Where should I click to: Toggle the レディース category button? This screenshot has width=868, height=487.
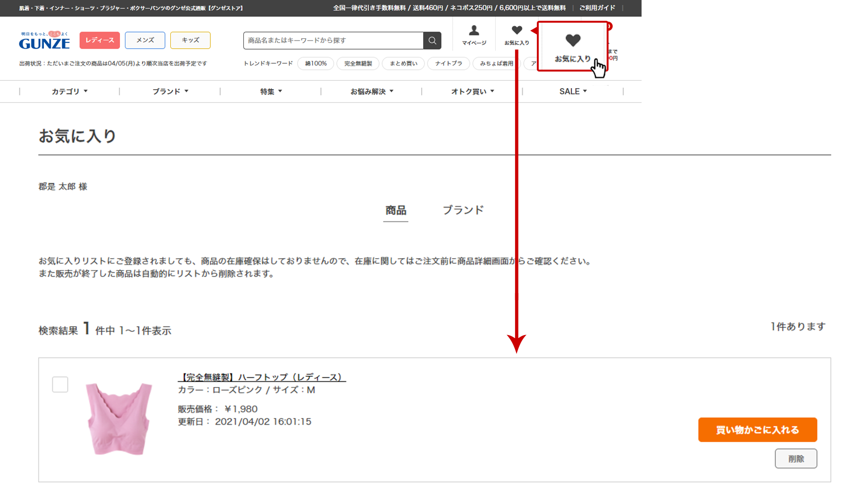point(100,40)
